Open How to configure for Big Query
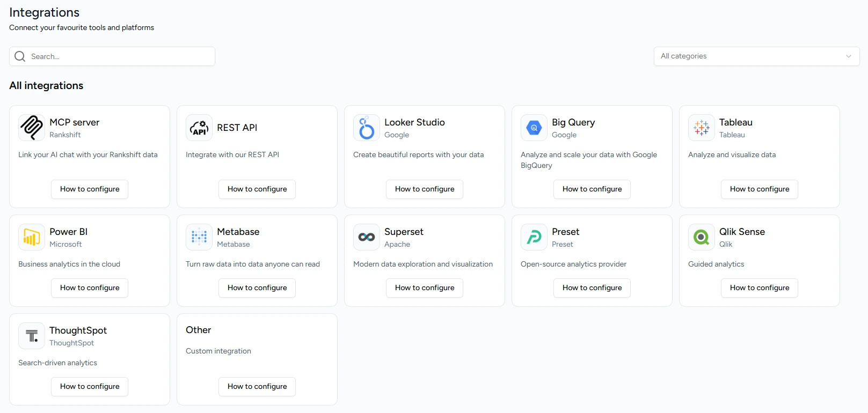868x413 pixels. 592,189
